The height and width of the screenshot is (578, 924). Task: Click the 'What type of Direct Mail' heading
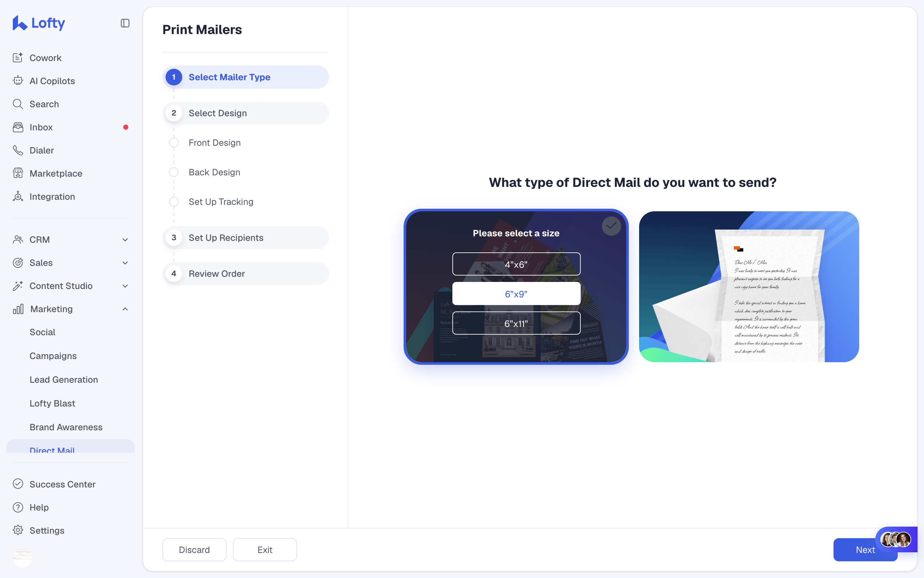(633, 182)
